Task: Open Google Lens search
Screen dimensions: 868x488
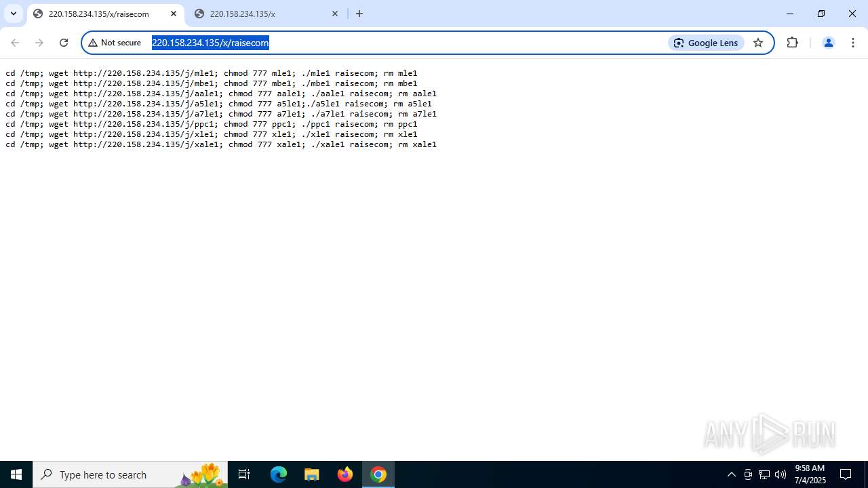Action: 706,43
